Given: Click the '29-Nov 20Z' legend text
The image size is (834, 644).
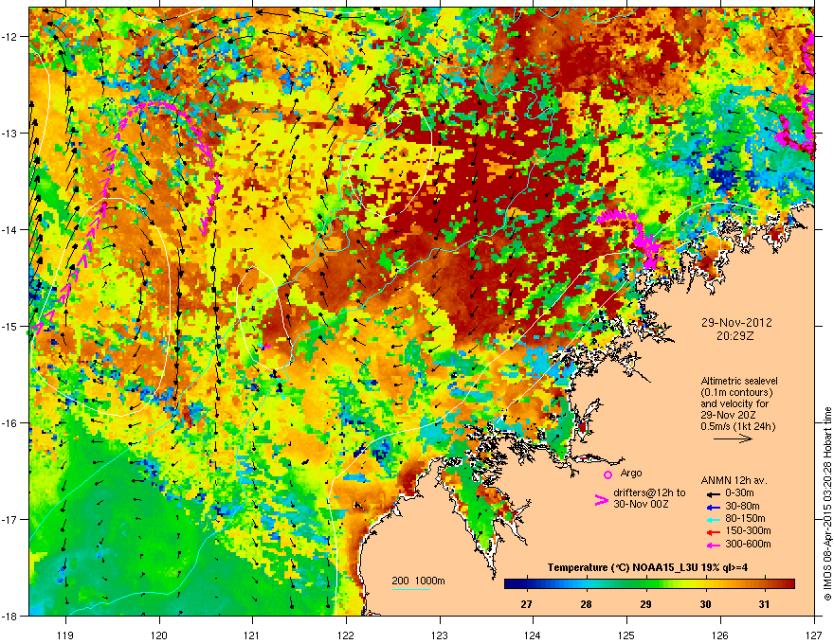Looking at the screenshot, I should click(x=728, y=415).
